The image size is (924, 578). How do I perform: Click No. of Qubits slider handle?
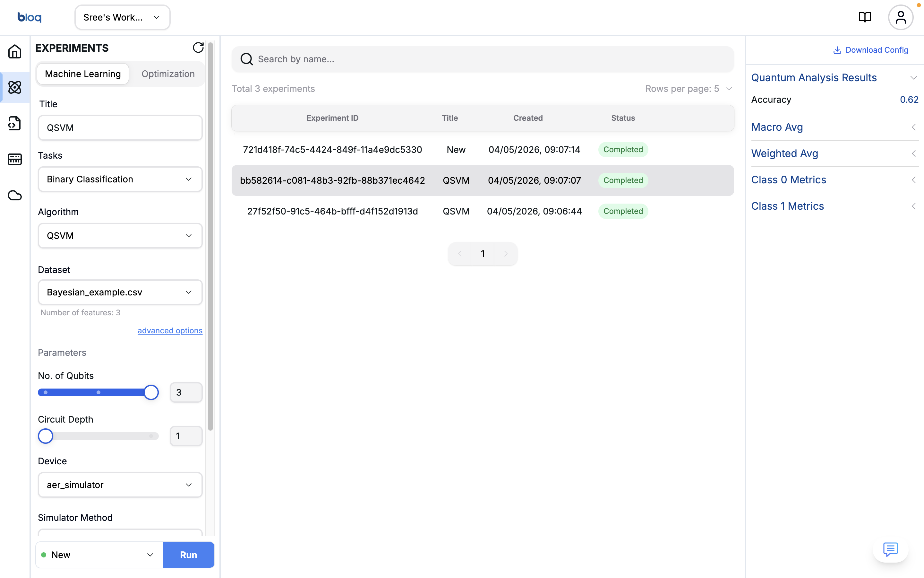[151, 393]
